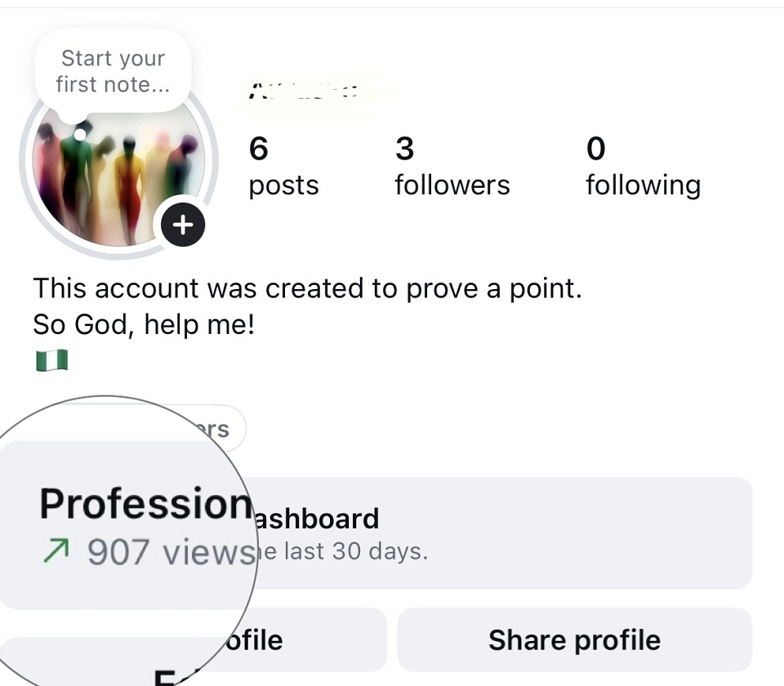784x686 pixels.
Task: Click the '907 views' statistic
Action: 171,551
